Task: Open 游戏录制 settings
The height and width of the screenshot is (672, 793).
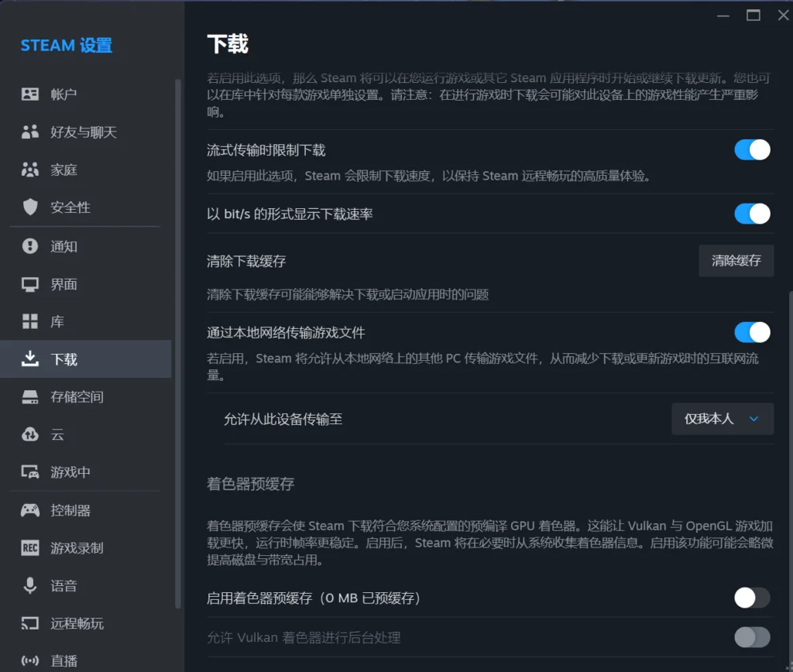Action: [x=85, y=547]
